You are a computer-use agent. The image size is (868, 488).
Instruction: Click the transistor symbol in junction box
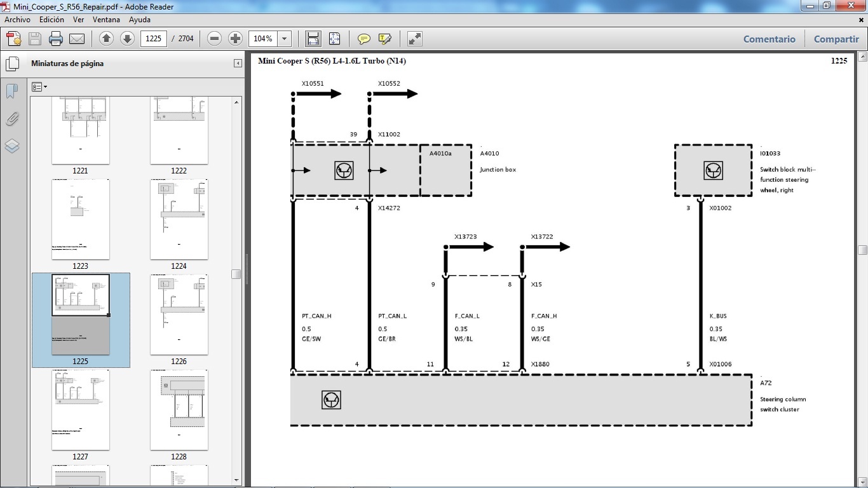click(x=344, y=170)
